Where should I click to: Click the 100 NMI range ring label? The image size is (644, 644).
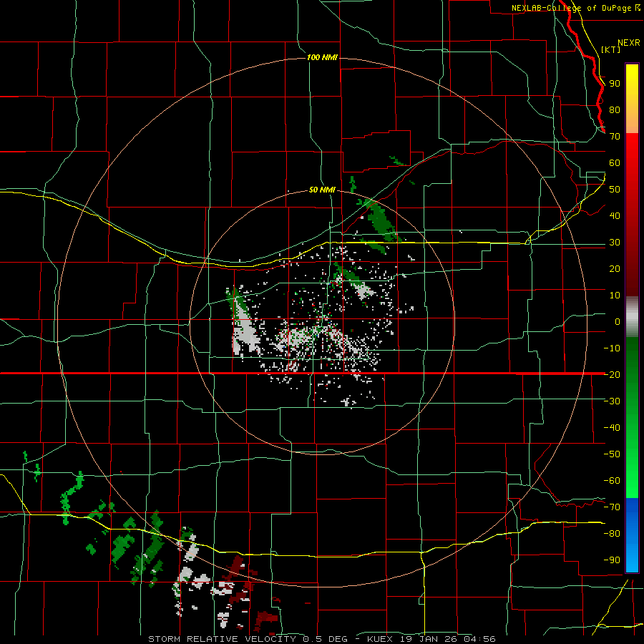[x=322, y=57]
